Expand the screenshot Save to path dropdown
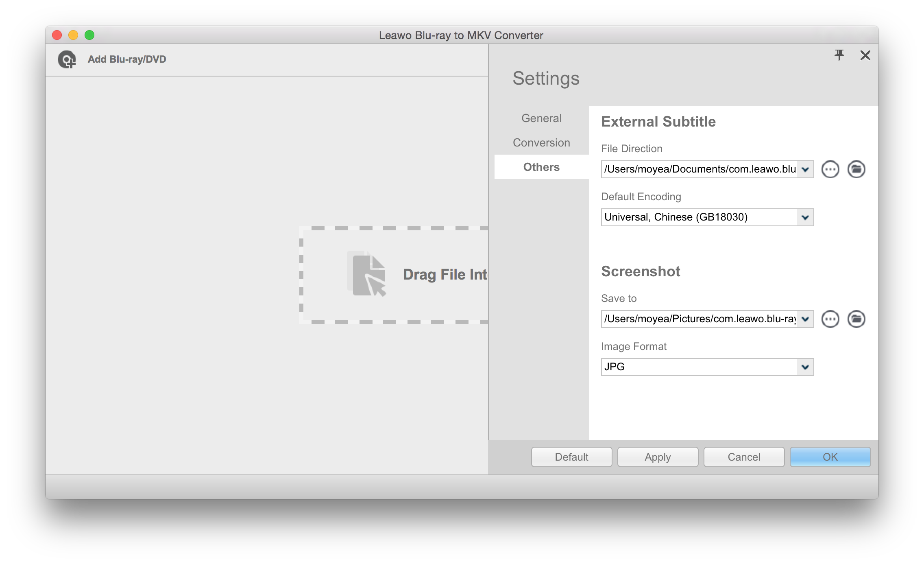 click(805, 319)
